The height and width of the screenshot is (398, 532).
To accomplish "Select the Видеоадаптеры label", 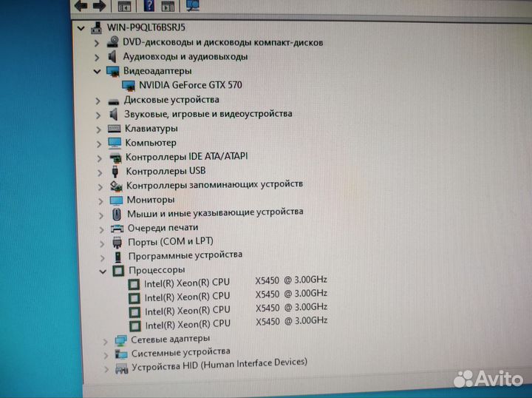I will pyautogui.click(x=157, y=70).
